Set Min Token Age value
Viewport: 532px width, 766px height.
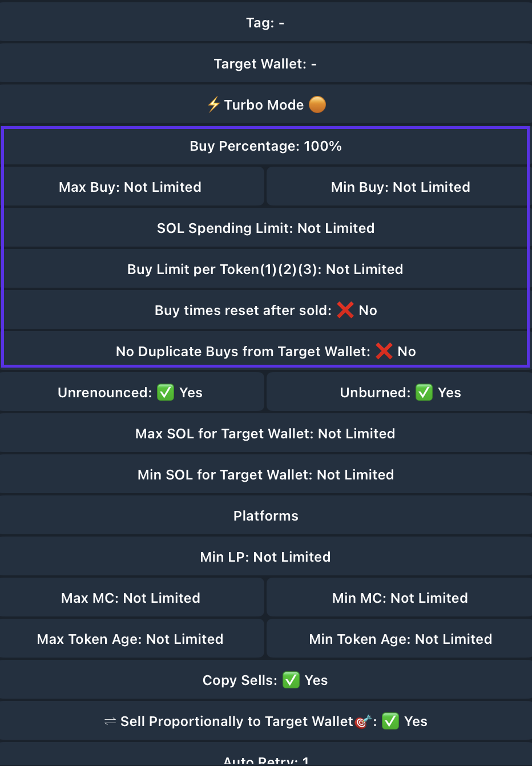pos(400,639)
